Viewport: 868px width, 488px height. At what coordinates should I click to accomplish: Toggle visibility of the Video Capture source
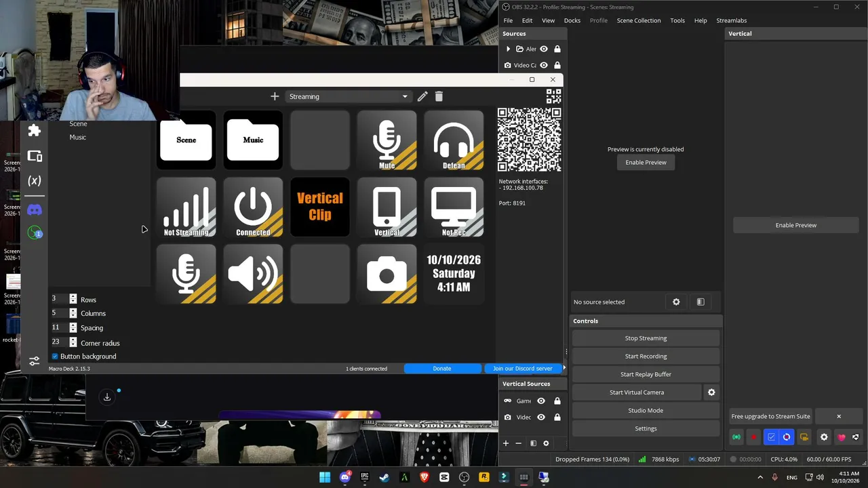click(544, 65)
